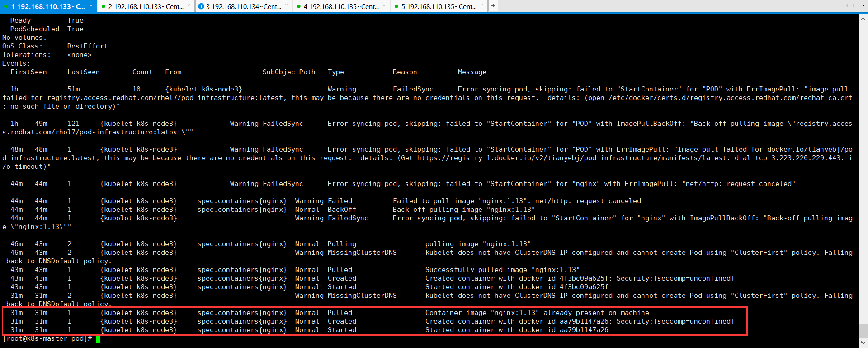The height and width of the screenshot is (348, 868).
Task: Click the "FirstSeen" column header
Action: (x=28, y=72)
